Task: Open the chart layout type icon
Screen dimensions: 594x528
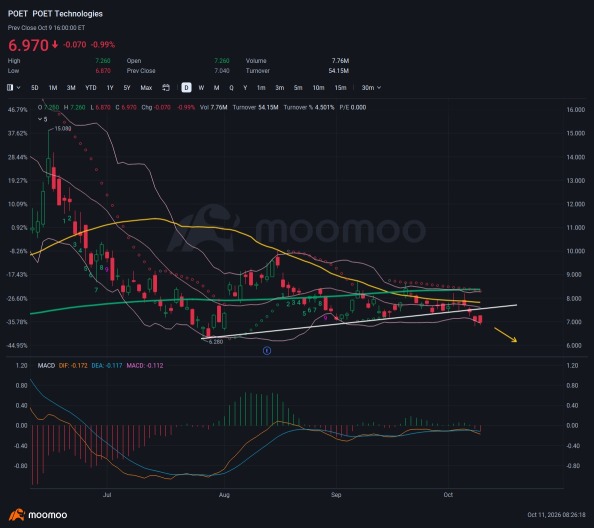Action: tap(10, 87)
